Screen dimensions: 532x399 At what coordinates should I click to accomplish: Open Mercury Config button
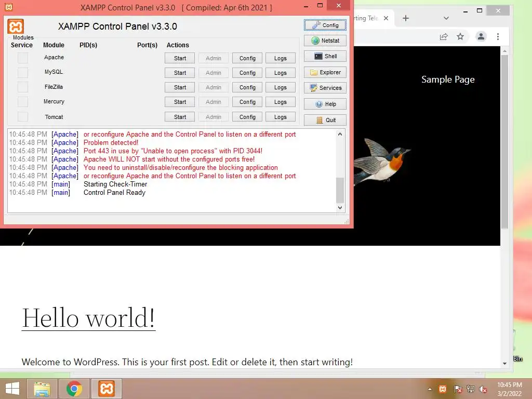click(247, 102)
